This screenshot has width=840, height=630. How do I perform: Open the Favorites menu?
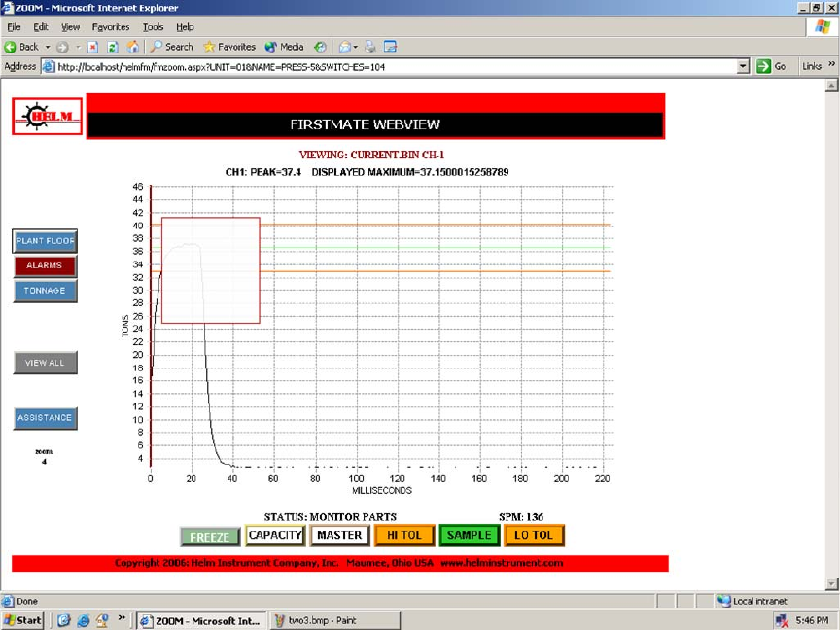111,27
